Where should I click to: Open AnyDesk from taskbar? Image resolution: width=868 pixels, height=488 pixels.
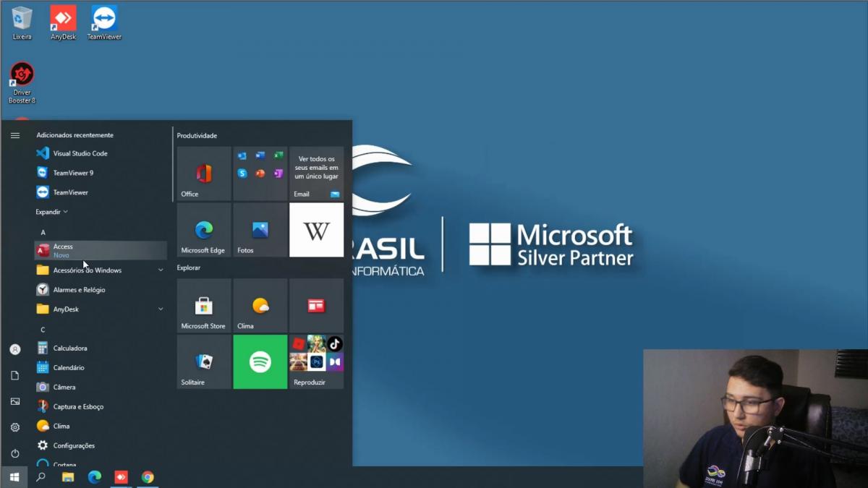pos(121,477)
